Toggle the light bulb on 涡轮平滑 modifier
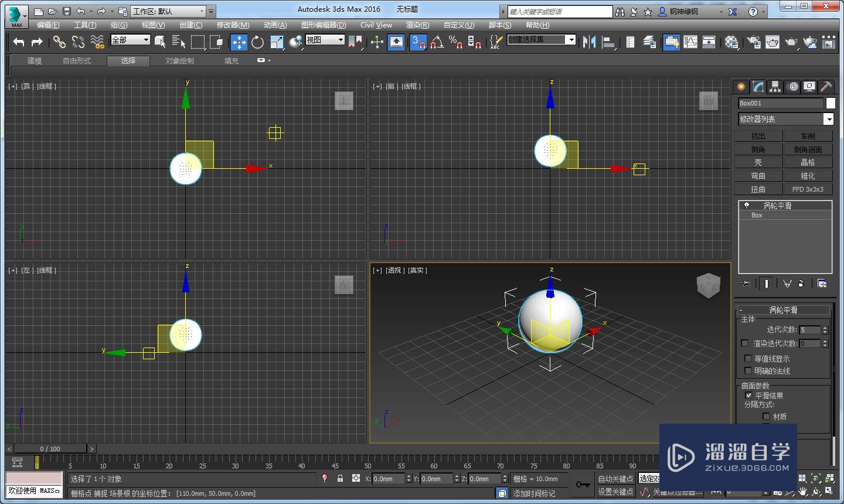Viewport: 844px width, 504px height. (x=747, y=206)
